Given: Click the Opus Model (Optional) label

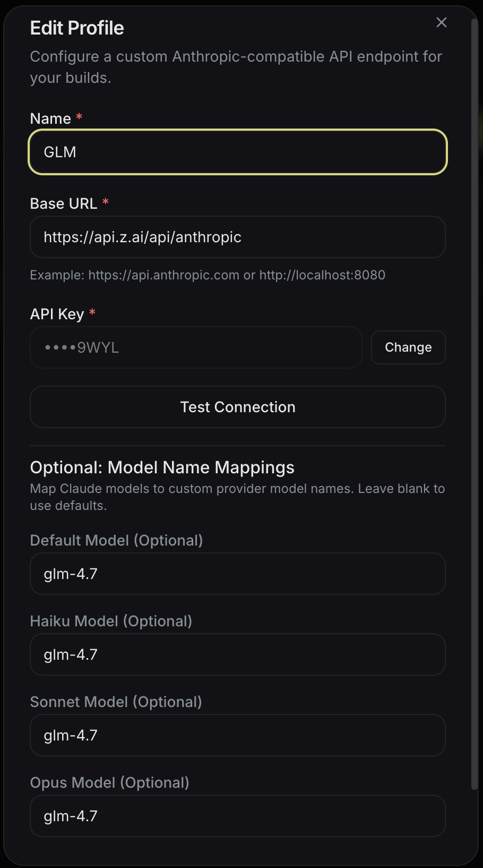Looking at the screenshot, I should [x=109, y=782].
